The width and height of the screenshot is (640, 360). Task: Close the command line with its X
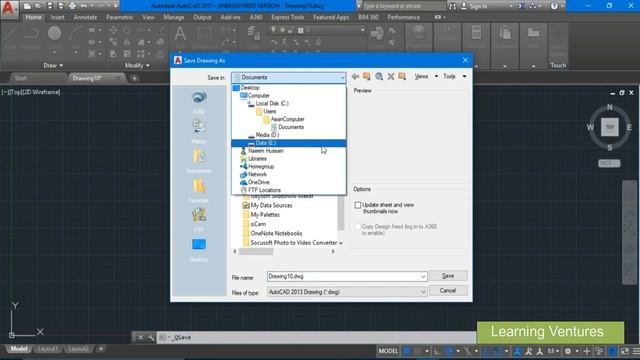pos(140,338)
